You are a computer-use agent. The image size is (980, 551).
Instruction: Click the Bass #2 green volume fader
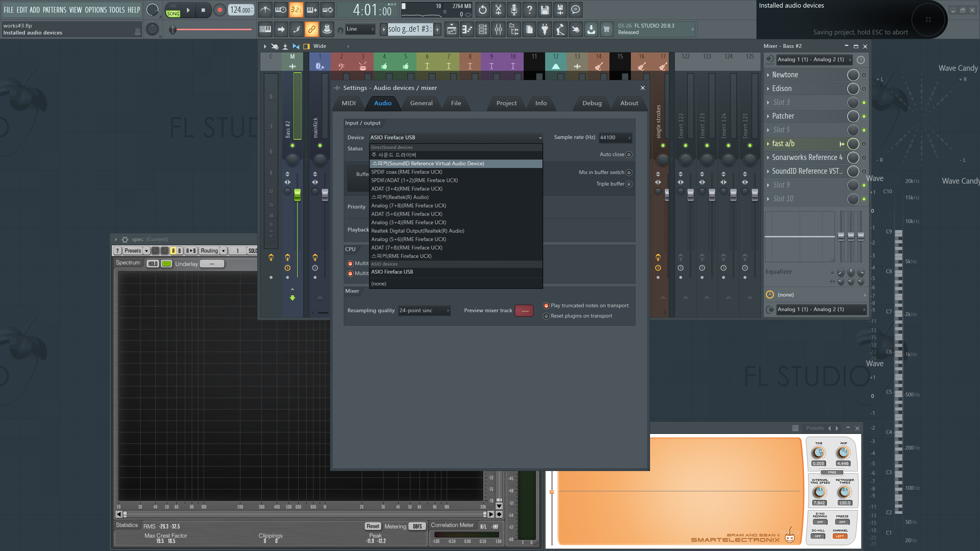pos(297,194)
